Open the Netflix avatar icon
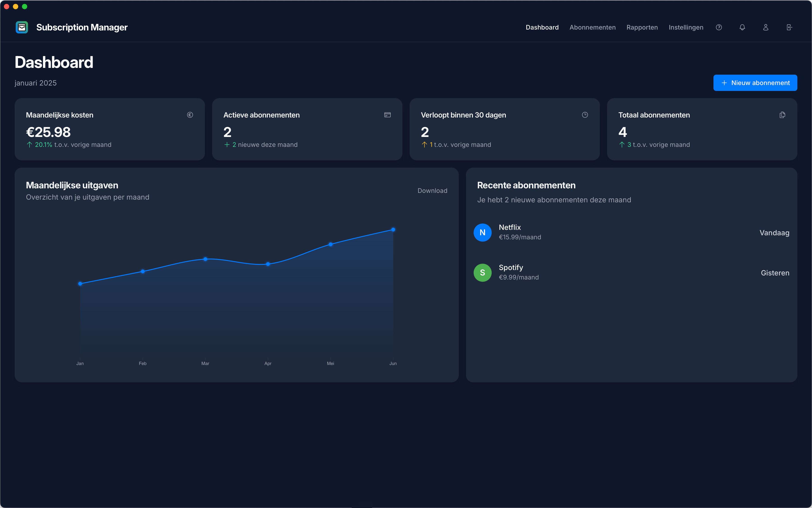This screenshot has width=812, height=508. coord(482,232)
